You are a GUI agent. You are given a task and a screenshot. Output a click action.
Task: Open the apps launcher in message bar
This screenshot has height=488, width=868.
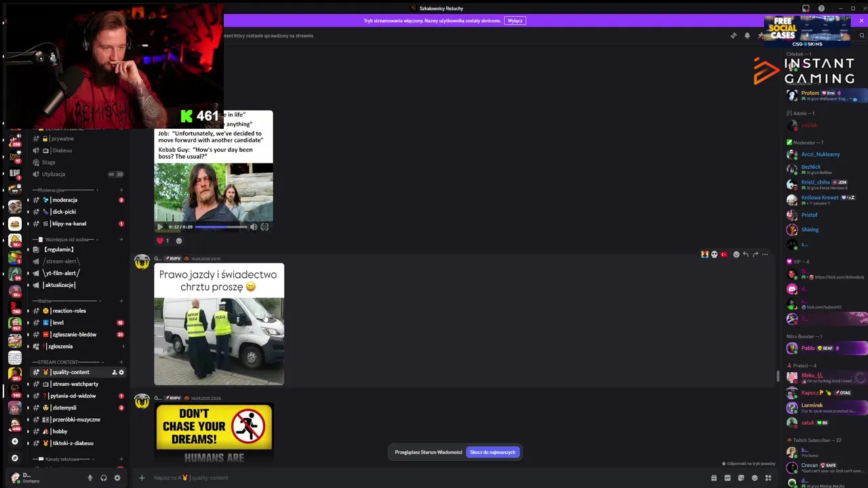pyautogui.click(x=768, y=478)
